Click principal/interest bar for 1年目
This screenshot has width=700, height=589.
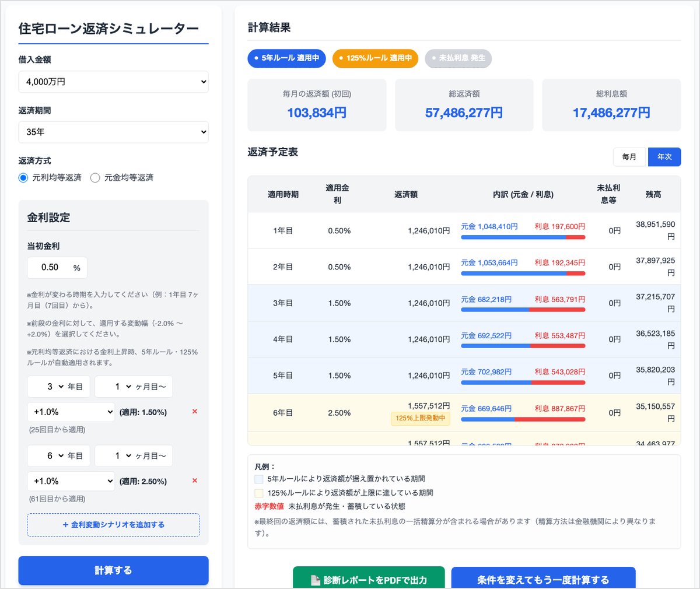click(x=523, y=237)
